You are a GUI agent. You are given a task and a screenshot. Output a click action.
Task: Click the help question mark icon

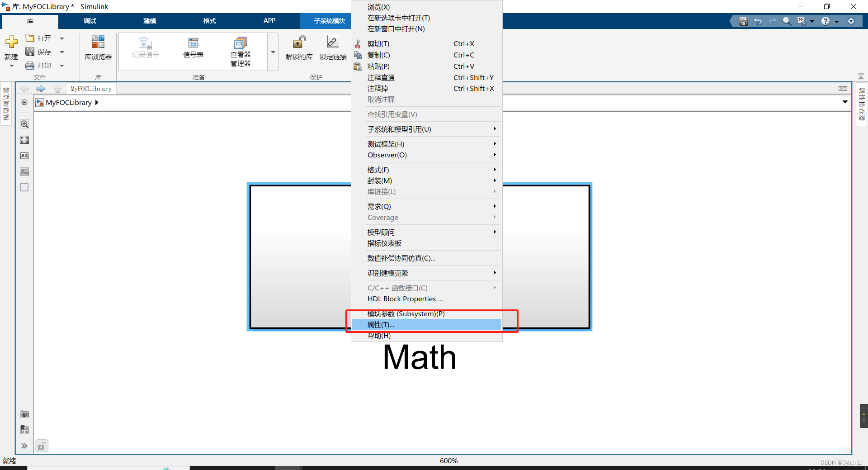click(826, 21)
